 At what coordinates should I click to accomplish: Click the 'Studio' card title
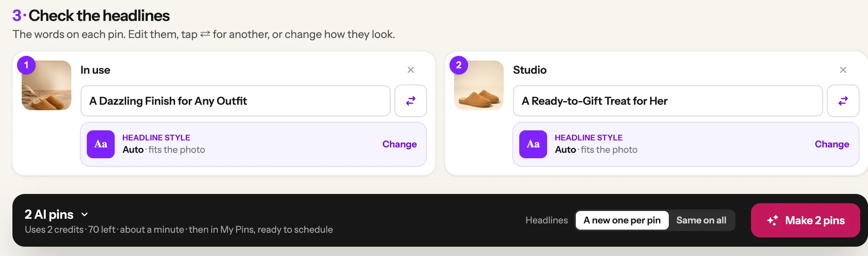point(530,70)
